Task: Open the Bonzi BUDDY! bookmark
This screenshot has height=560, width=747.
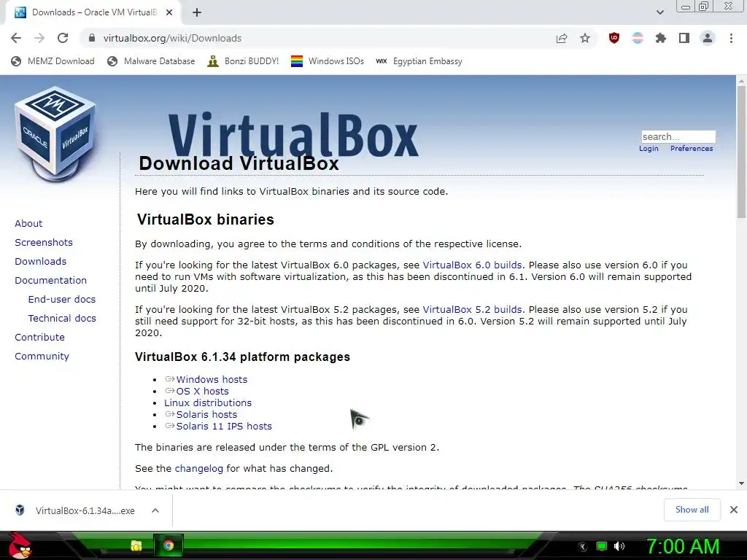Action: pyautogui.click(x=243, y=61)
